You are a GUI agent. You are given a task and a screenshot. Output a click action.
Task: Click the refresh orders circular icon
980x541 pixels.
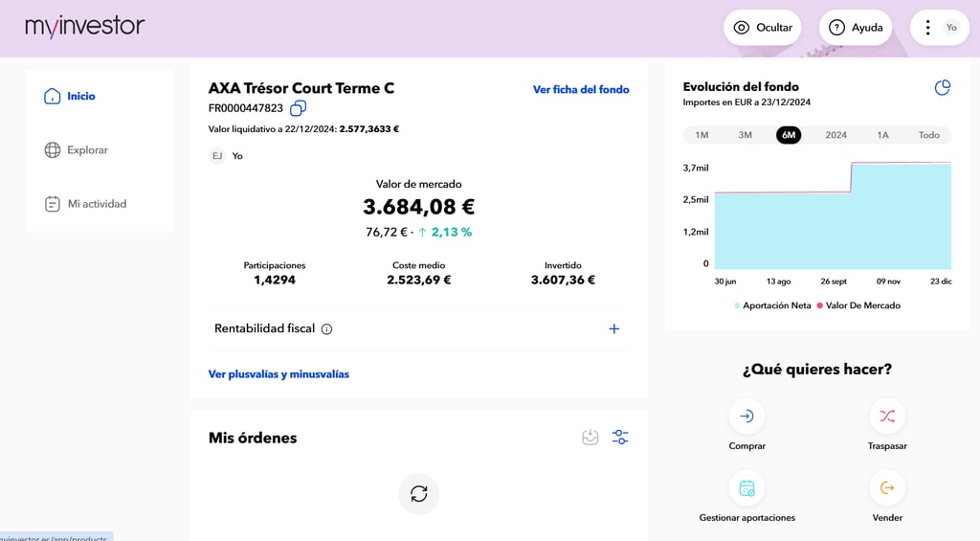click(x=419, y=494)
